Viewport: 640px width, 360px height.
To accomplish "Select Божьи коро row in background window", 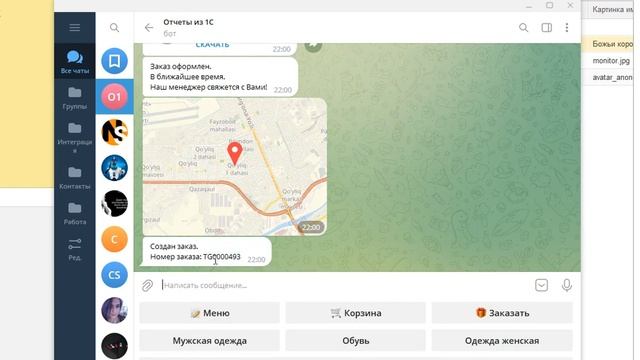I will click(x=612, y=44).
